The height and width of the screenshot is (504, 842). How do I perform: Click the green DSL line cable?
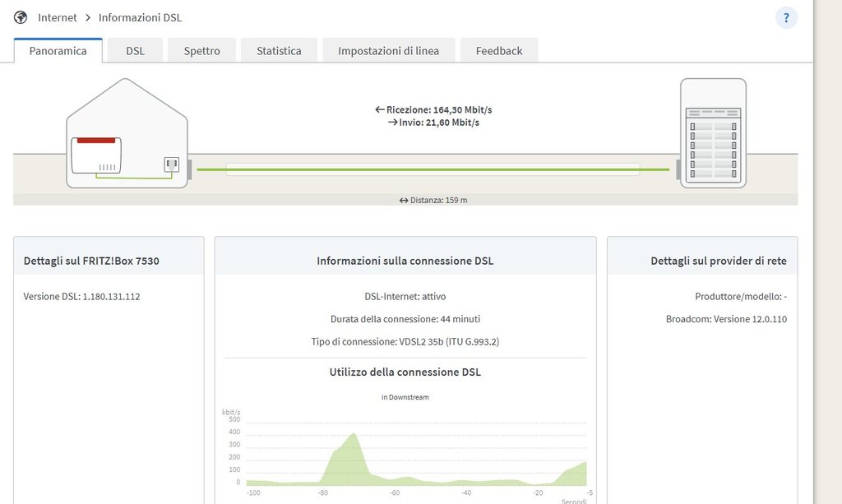tap(433, 169)
